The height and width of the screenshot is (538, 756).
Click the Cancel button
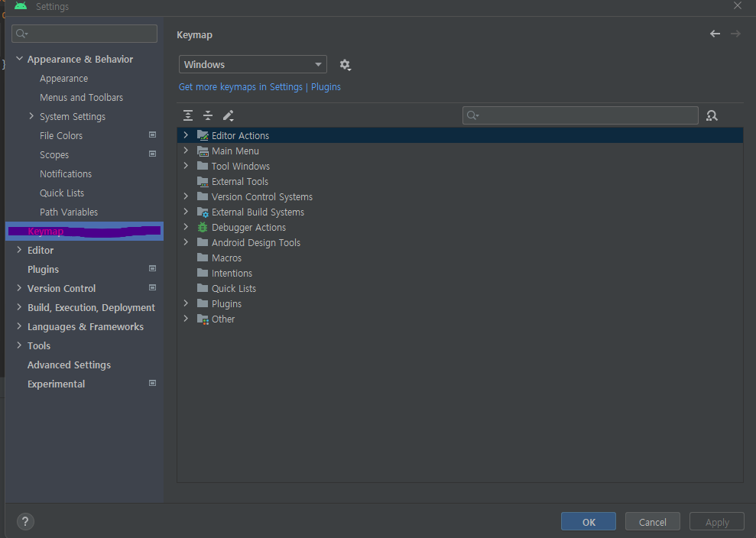point(652,522)
